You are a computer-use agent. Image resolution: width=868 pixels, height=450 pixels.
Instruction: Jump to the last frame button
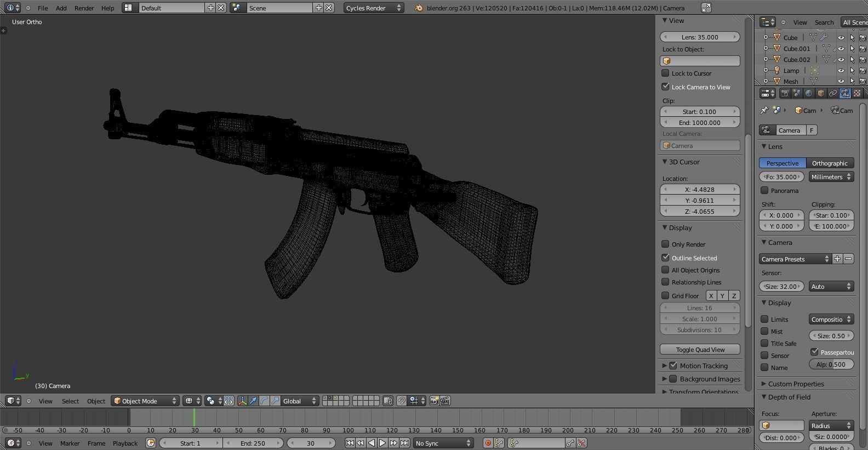click(x=404, y=443)
